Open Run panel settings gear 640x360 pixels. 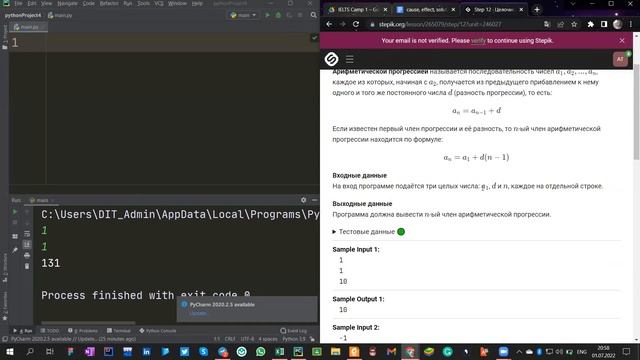pos(303,200)
